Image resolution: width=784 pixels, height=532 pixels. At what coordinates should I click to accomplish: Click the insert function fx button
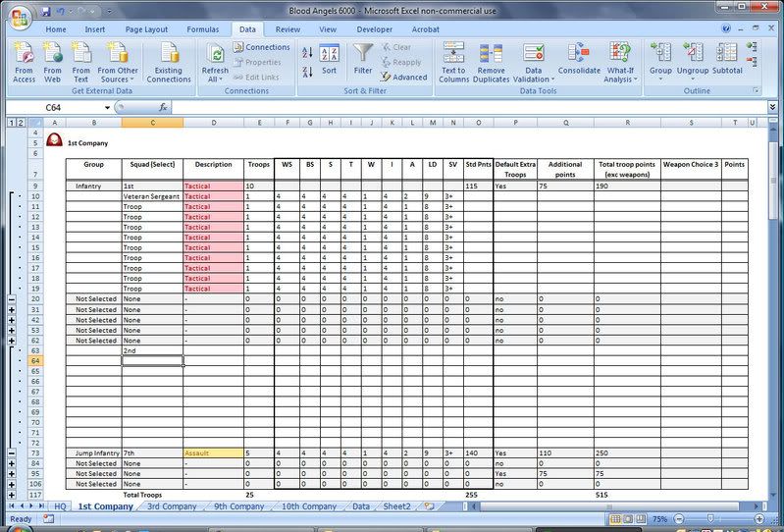163,107
